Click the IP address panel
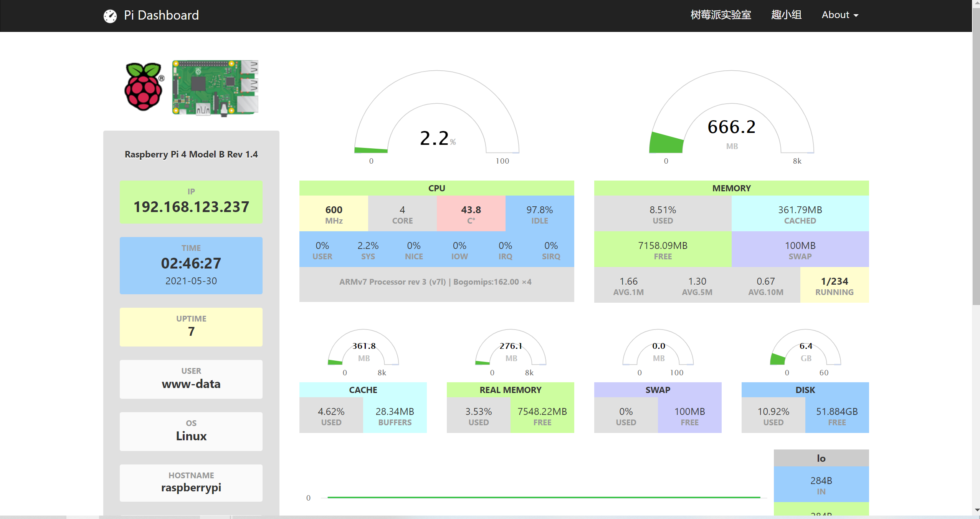 (x=191, y=201)
